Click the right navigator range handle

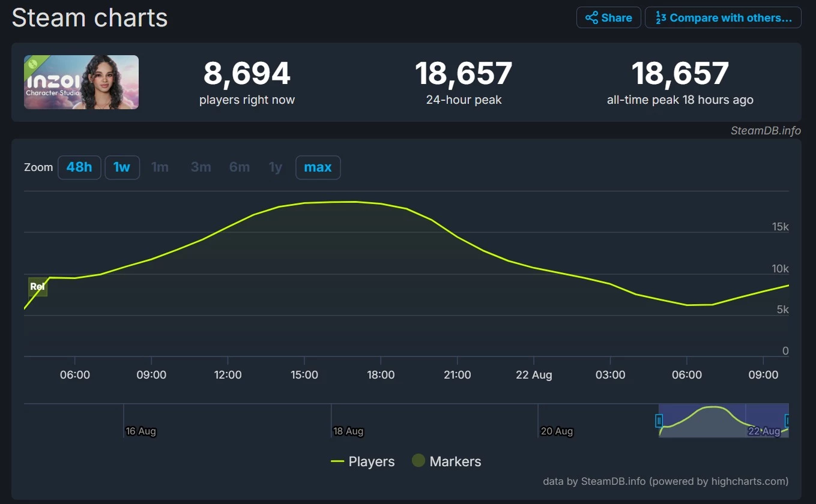787,421
